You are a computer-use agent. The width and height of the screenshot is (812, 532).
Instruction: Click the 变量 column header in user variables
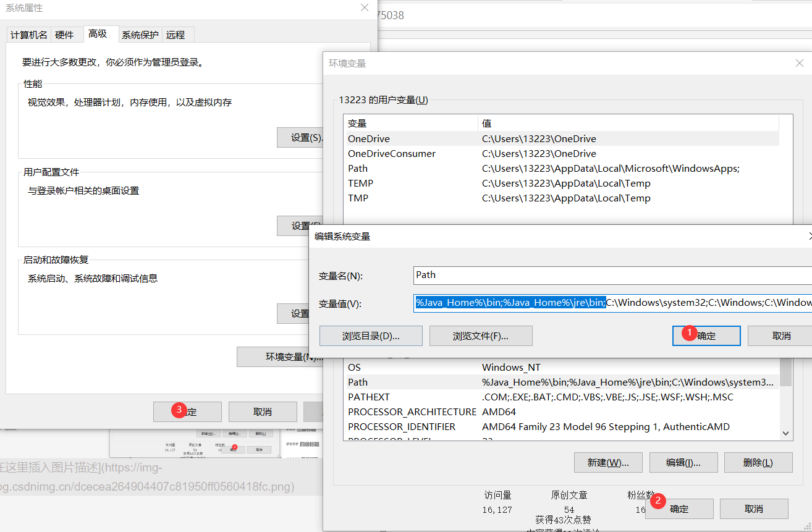coord(411,123)
